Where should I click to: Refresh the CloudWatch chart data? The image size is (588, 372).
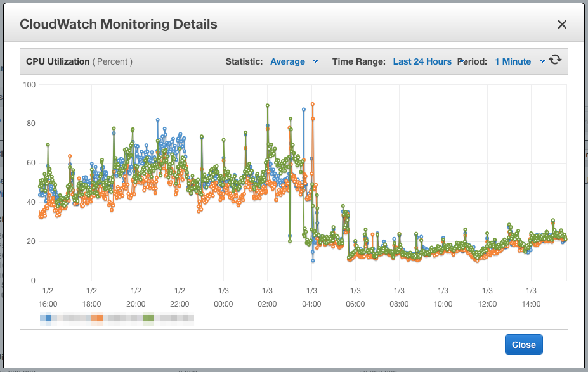tap(555, 60)
